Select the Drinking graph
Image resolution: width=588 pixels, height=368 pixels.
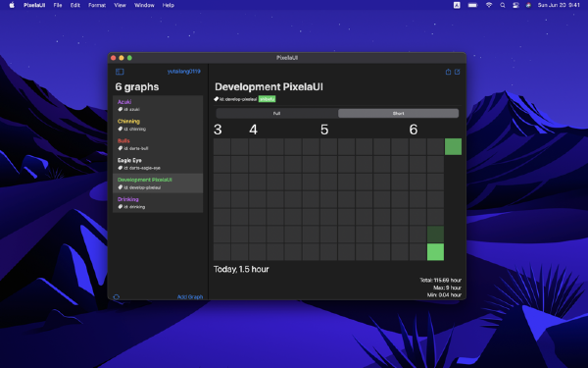click(x=158, y=203)
